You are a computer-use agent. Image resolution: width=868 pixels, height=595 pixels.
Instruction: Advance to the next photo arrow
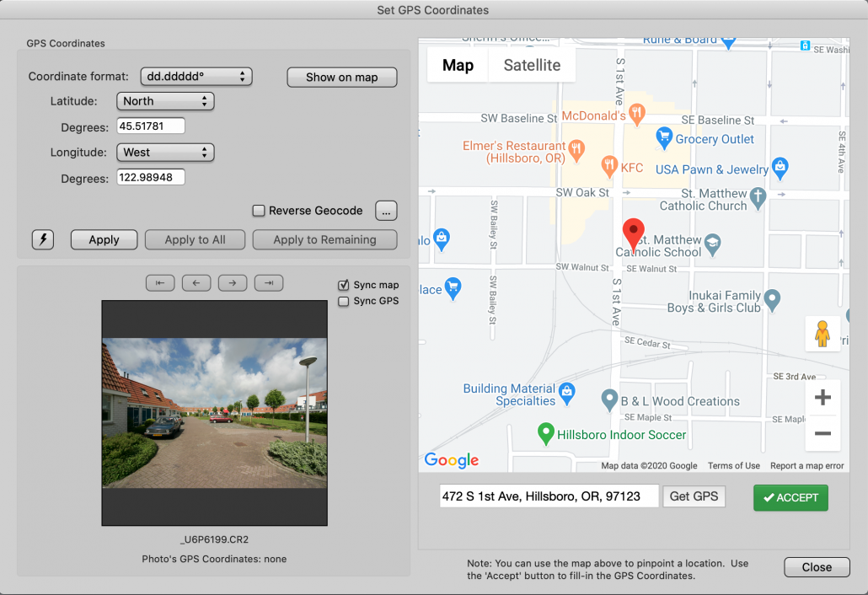(x=233, y=282)
